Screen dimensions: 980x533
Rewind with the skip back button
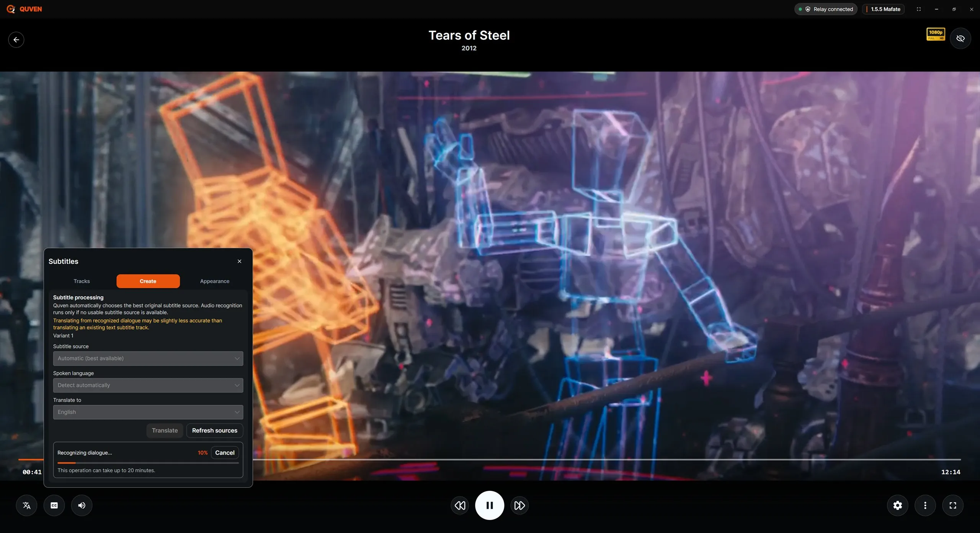tap(460, 505)
